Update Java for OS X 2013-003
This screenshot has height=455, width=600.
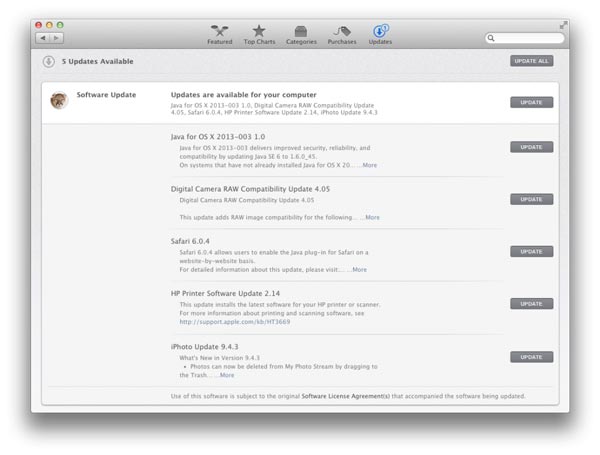pyautogui.click(x=531, y=147)
